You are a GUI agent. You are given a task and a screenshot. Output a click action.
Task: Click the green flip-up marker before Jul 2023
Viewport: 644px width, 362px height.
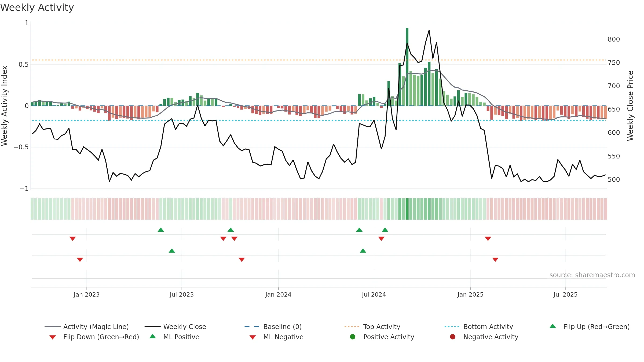coord(161,230)
